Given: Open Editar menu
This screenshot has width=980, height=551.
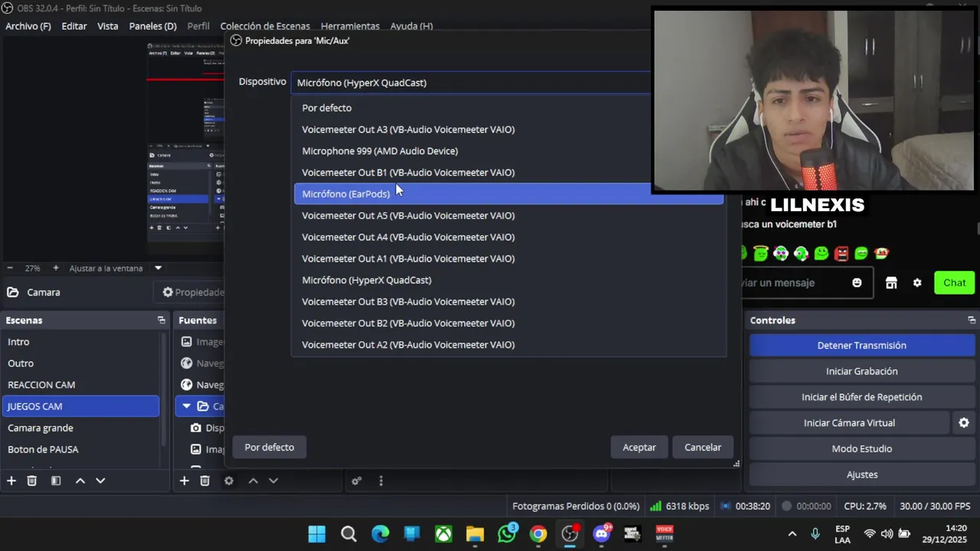Looking at the screenshot, I should tap(74, 26).
